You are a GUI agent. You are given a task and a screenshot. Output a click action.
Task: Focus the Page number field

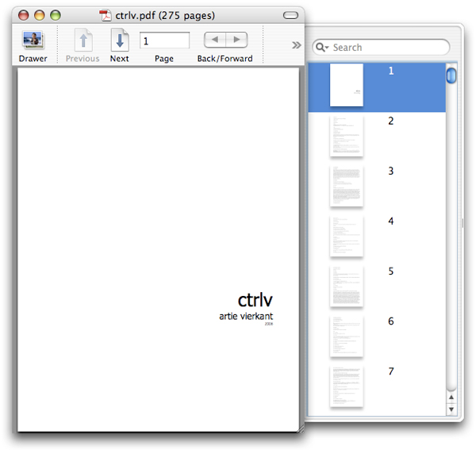pos(164,40)
